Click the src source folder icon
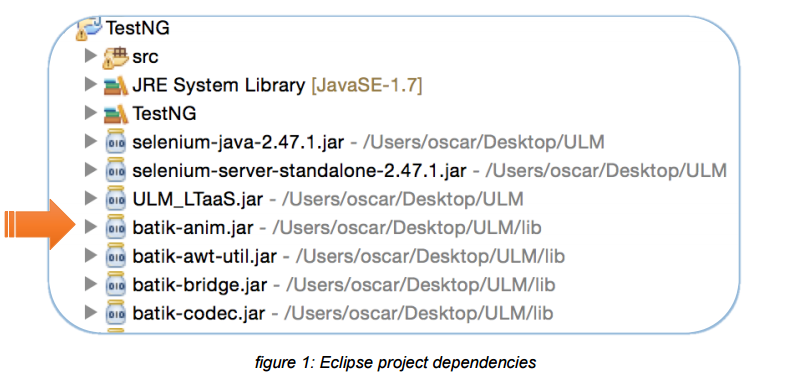 pos(115,57)
